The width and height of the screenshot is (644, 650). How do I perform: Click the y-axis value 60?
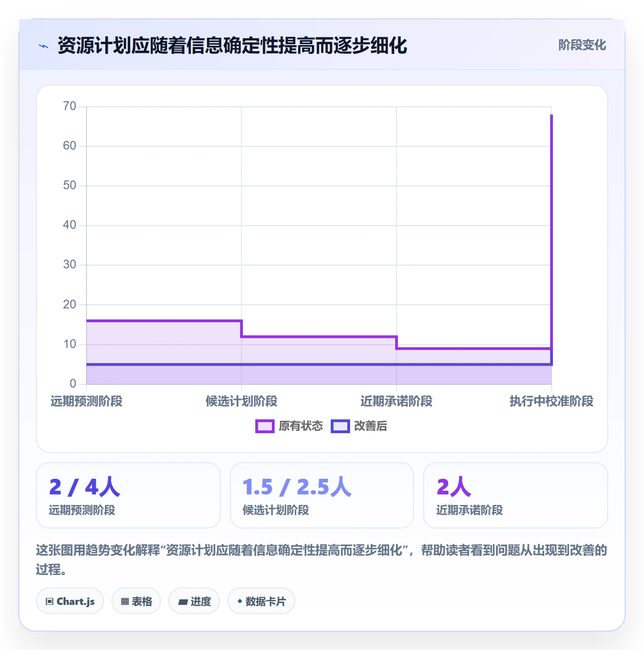tap(70, 146)
